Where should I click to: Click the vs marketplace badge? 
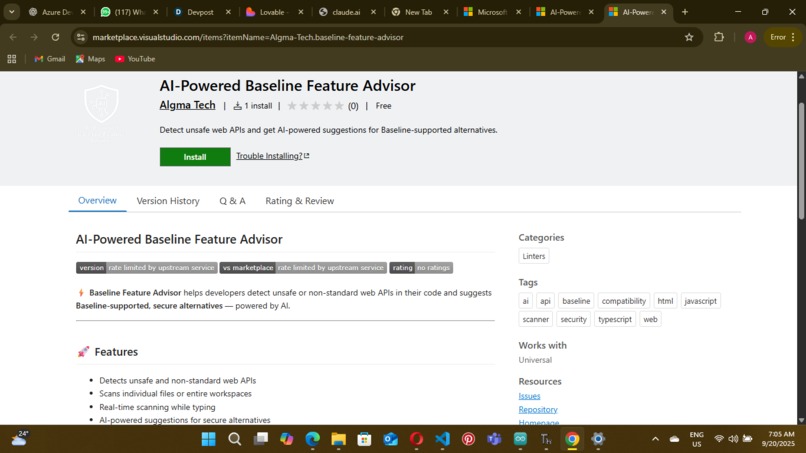tap(303, 268)
